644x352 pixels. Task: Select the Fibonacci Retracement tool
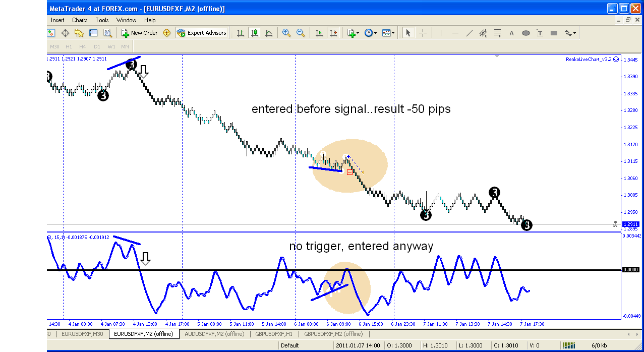pyautogui.click(x=498, y=33)
